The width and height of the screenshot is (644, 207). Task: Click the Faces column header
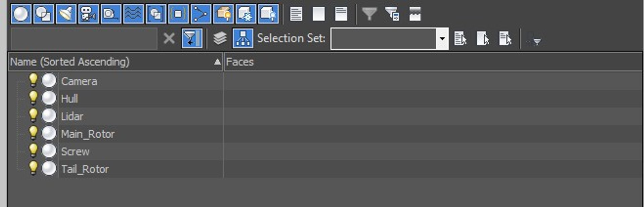(433, 62)
